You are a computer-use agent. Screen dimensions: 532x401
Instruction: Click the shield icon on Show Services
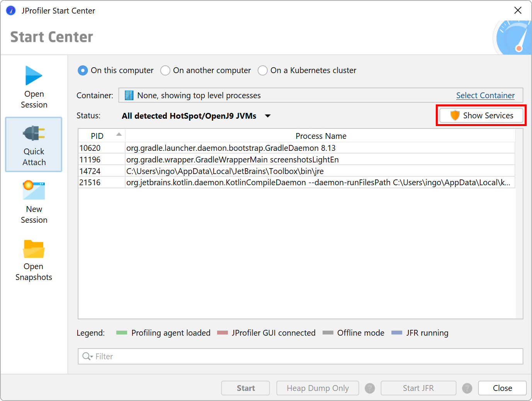point(455,115)
